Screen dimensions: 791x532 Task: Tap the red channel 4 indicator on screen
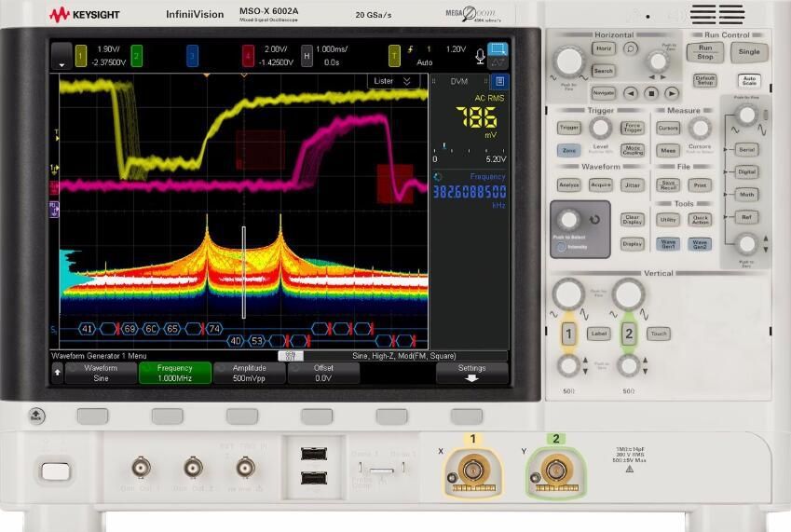tap(248, 56)
